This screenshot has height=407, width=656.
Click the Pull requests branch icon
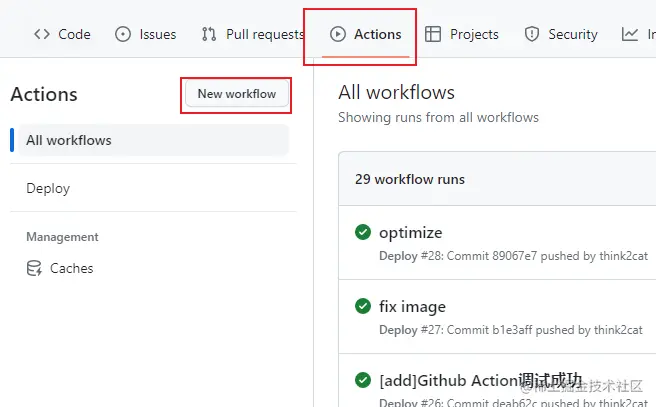pyautogui.click(x=209, y=34)
